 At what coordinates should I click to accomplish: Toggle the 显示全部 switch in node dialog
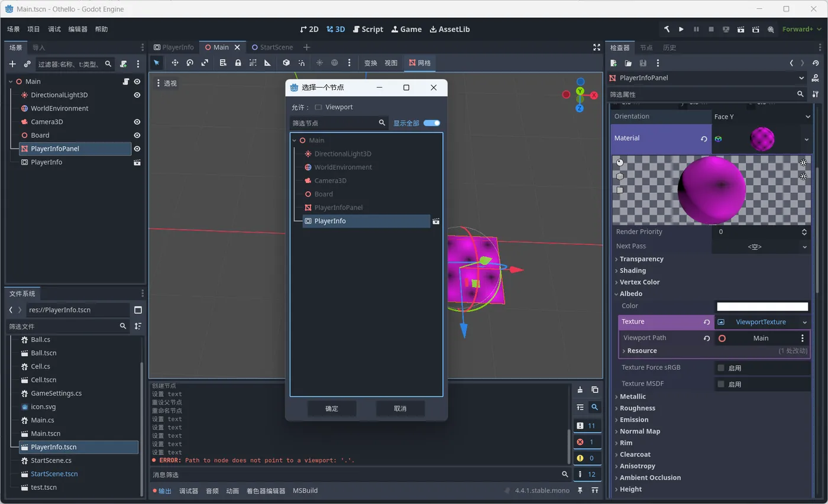pos(432,123)
